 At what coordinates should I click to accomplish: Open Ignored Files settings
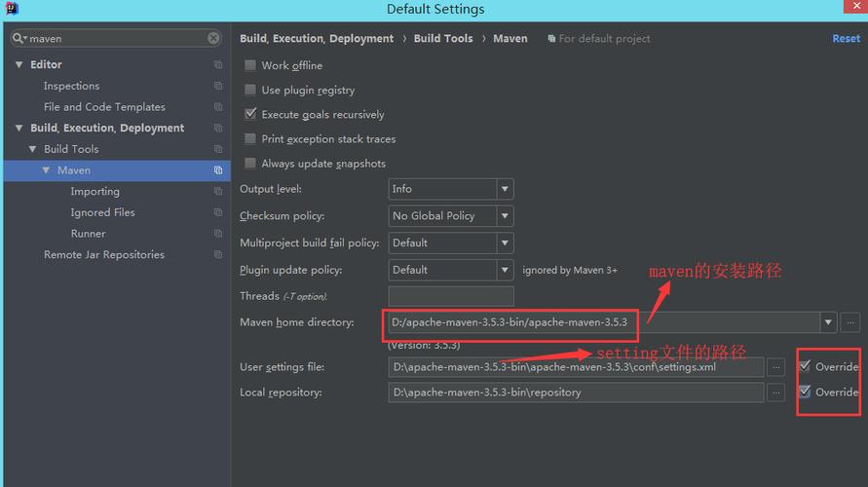pos(102,212)
